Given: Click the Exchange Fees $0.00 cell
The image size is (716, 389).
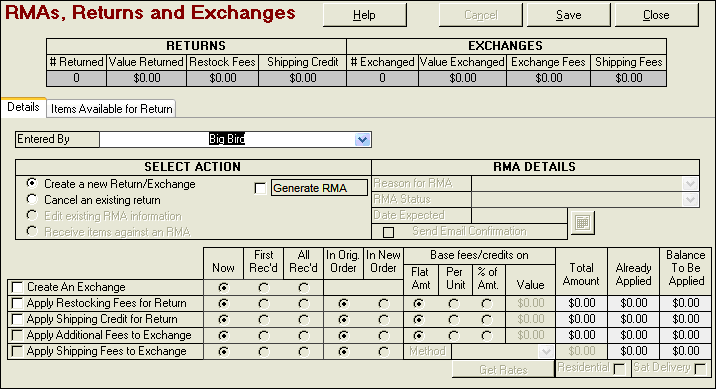Looking at the screenshot, I should (x=548, y=78).
